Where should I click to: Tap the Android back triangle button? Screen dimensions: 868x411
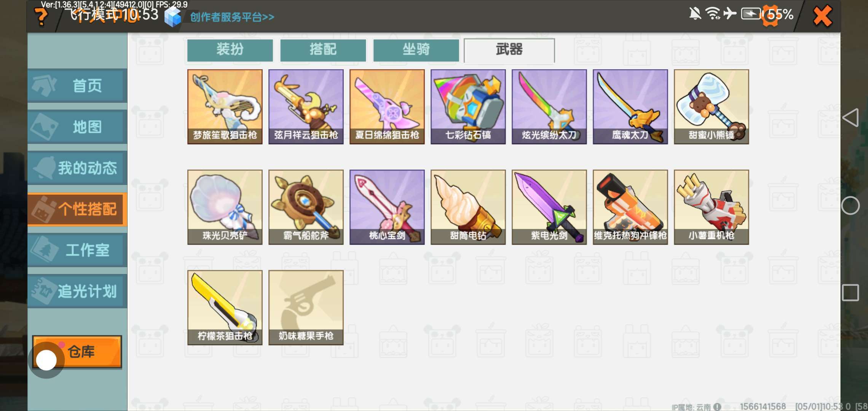(850, 118)
